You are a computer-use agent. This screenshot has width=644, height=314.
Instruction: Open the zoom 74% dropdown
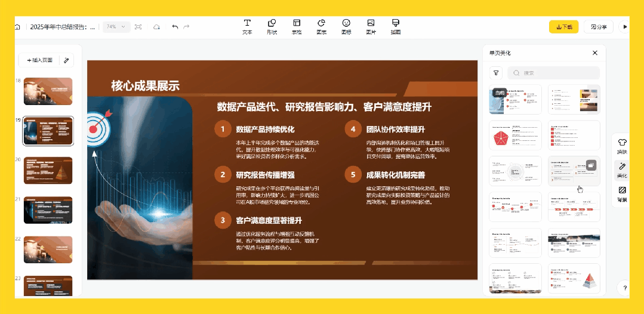[x=116, y=27]
